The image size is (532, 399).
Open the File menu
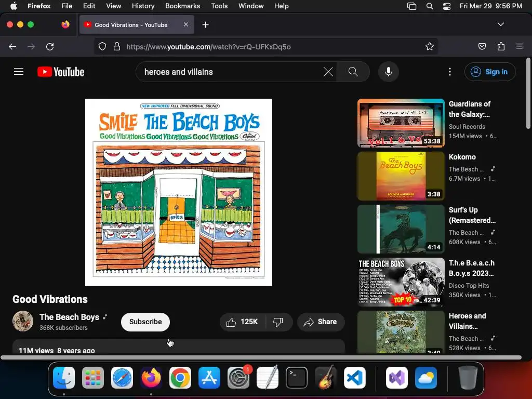pyautogui.click(x=67, y=6)
